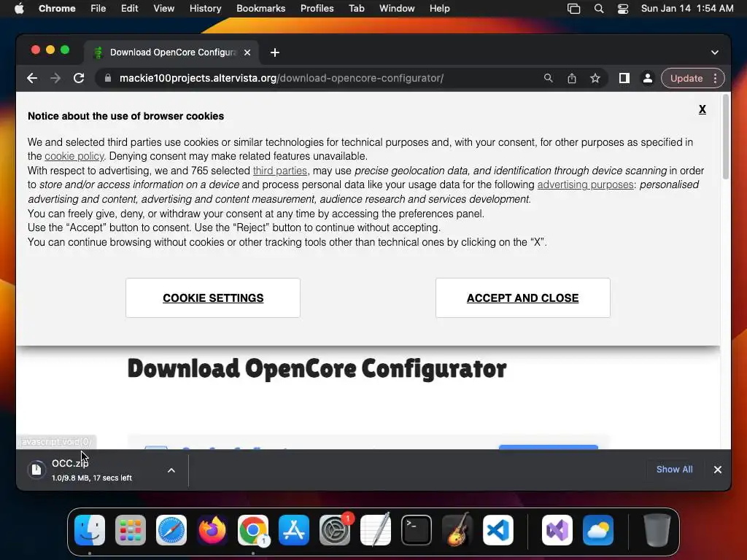Click the page vertical scrollbar
747x560 pixels.
coord(726,137)
